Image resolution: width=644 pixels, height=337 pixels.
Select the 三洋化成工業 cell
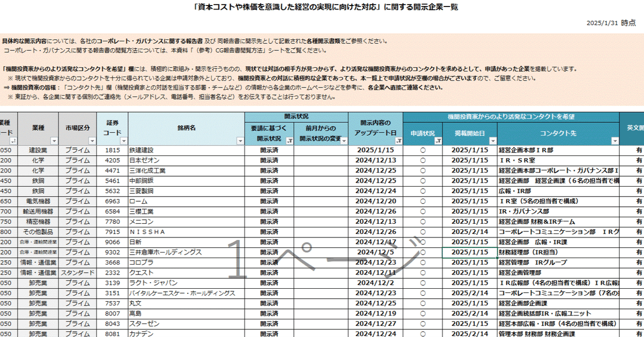(186, 171)
